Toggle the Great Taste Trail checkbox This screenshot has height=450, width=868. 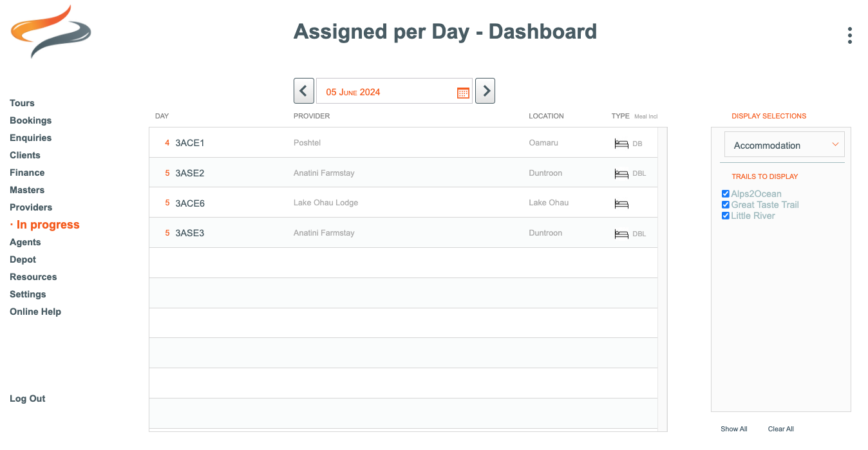[x=726, y=205]
